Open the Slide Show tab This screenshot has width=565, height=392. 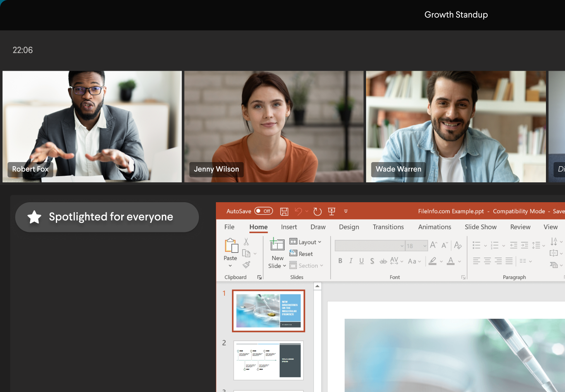(481, 227)
